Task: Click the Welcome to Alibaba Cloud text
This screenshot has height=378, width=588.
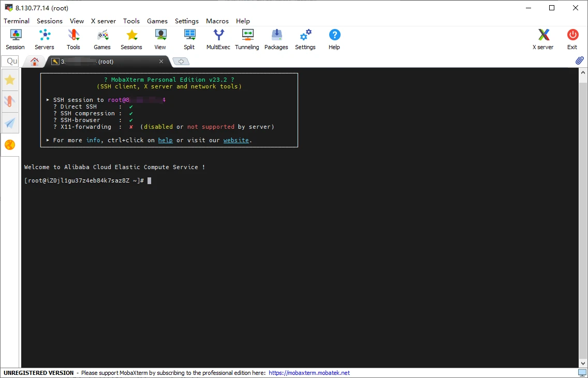Action: [115, 167]
